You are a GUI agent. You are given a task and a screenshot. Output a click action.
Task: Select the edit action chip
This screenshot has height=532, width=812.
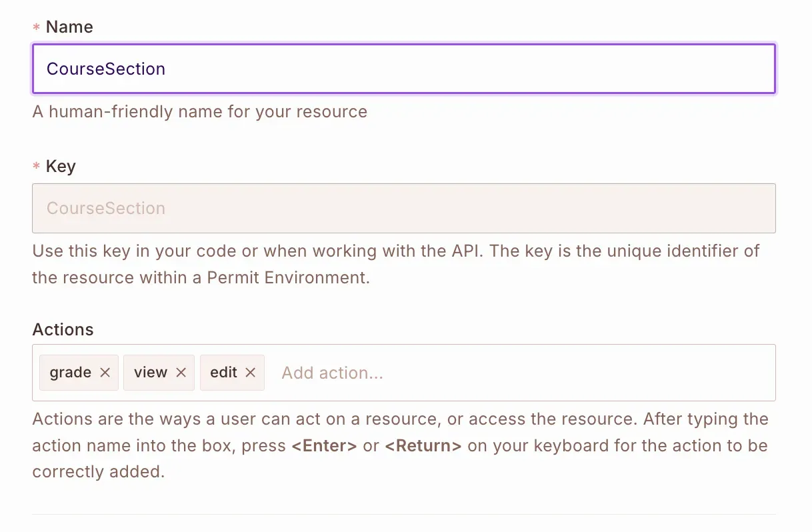coord(223,373)
